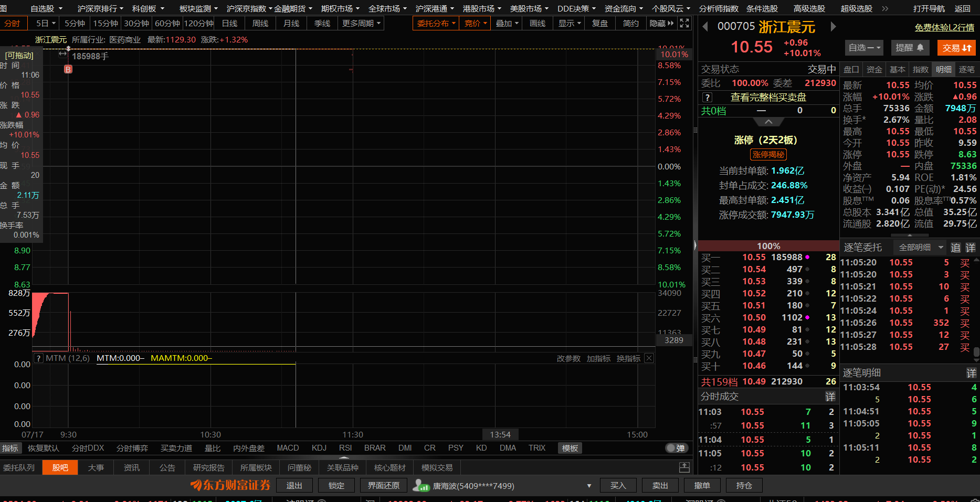The image size is (980, 502).
Task: Open the 公告 bottom tab
Action: click(167, 467)
